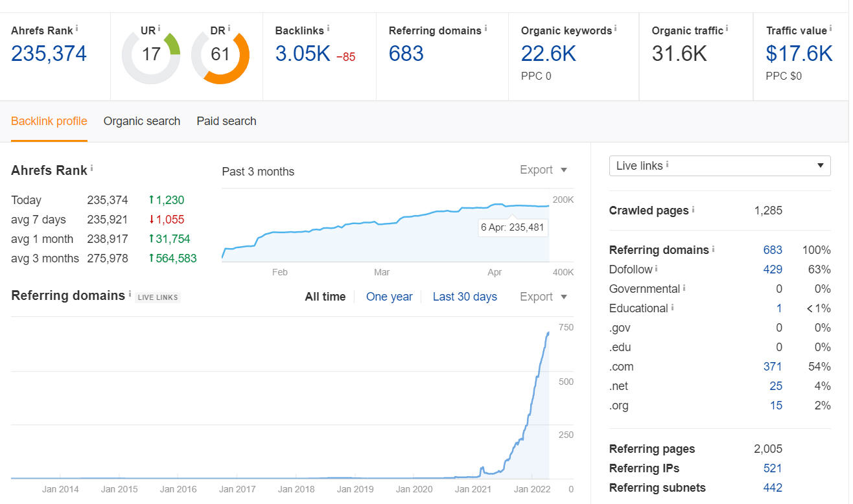Click the Dofollow info icon
Screen dimensions: 853x504
656,268
